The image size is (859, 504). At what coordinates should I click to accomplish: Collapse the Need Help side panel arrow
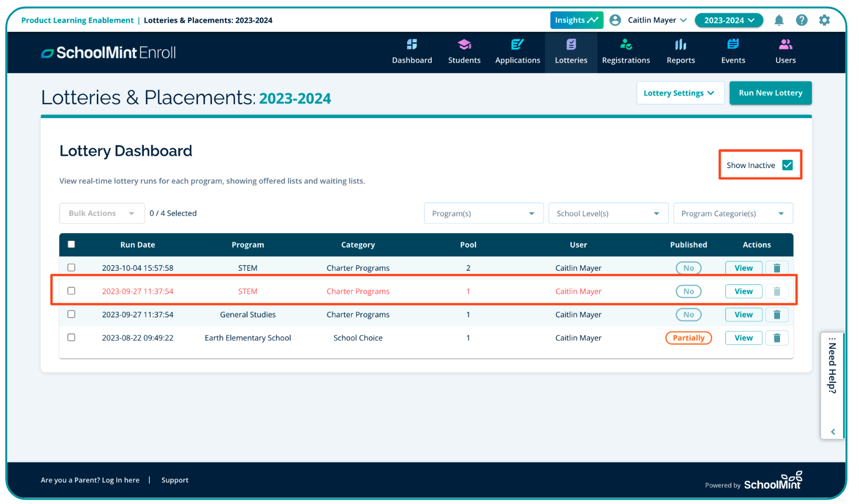tap(833, 432)
